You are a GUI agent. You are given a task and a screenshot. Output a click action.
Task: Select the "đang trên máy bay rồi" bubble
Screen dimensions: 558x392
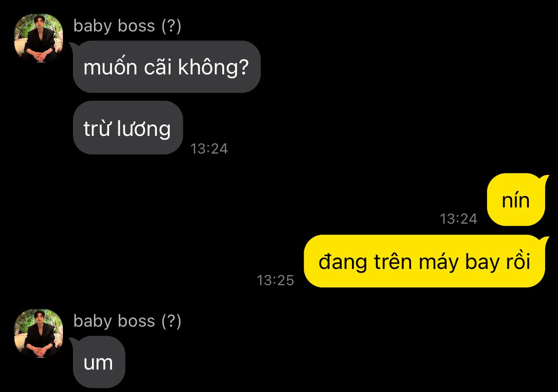(424, 261)
